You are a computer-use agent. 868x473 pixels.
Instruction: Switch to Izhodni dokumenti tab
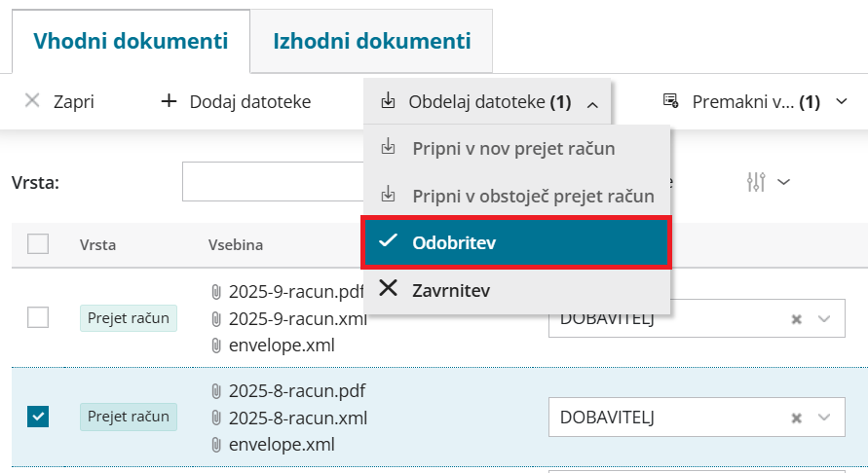click(371, 41)
